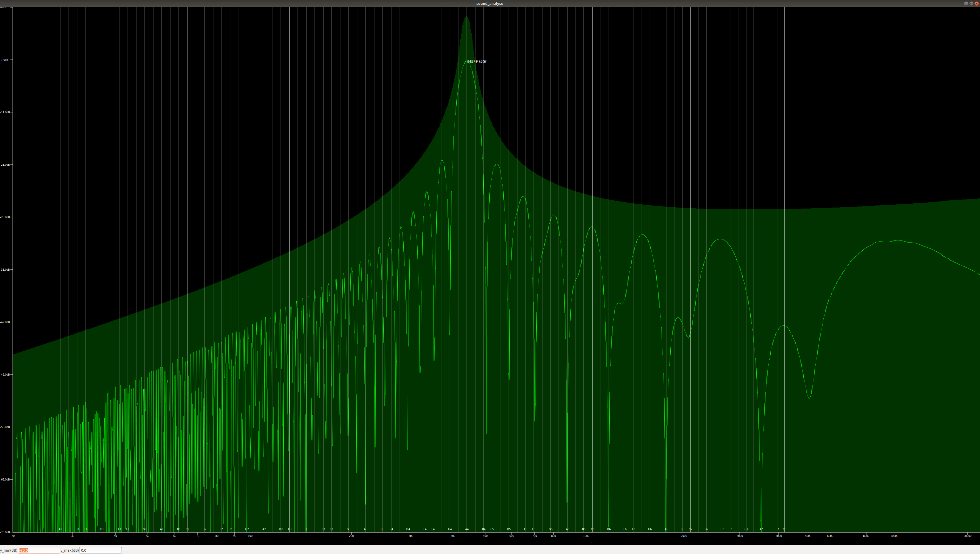Click the C8 note label
Image resolution: width=980 pixels, height=554 pixels.
click(x=784, y=529)
